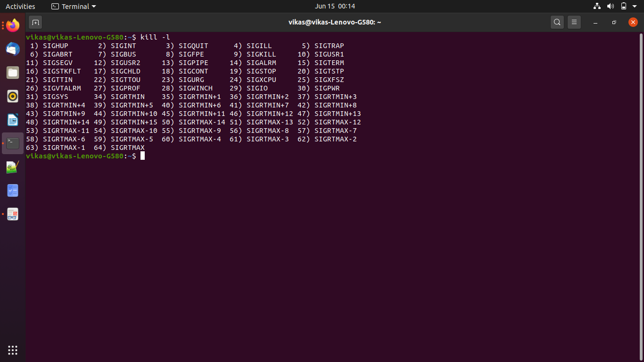Open LibreOffice Writer from the dock
The width and height of the screenshot is (644, 362).
(x=13, y=120)
